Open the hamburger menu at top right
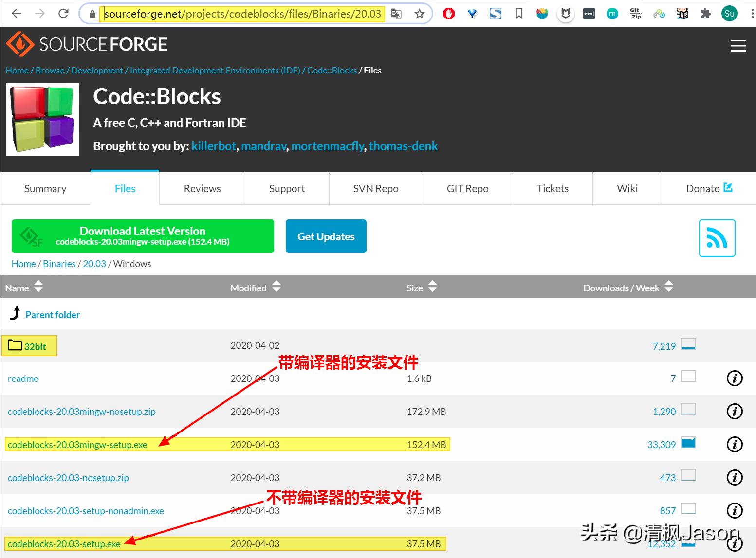 (x=738, y=46)
